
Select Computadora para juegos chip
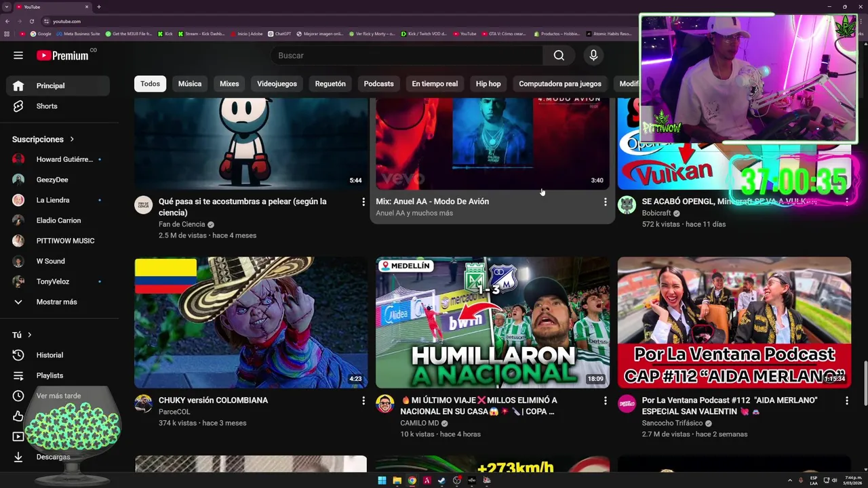pyautogui.click(x=560, y=84)
